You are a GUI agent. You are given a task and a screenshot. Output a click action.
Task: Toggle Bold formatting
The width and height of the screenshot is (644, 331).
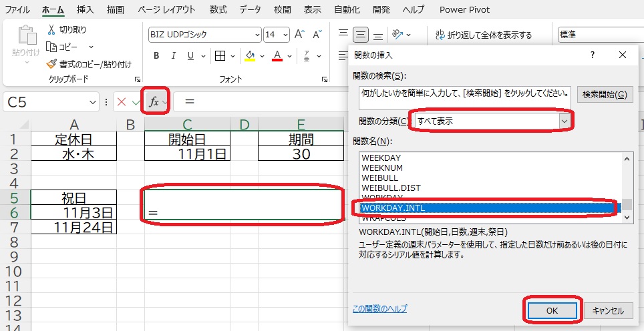tap(156, 56)
